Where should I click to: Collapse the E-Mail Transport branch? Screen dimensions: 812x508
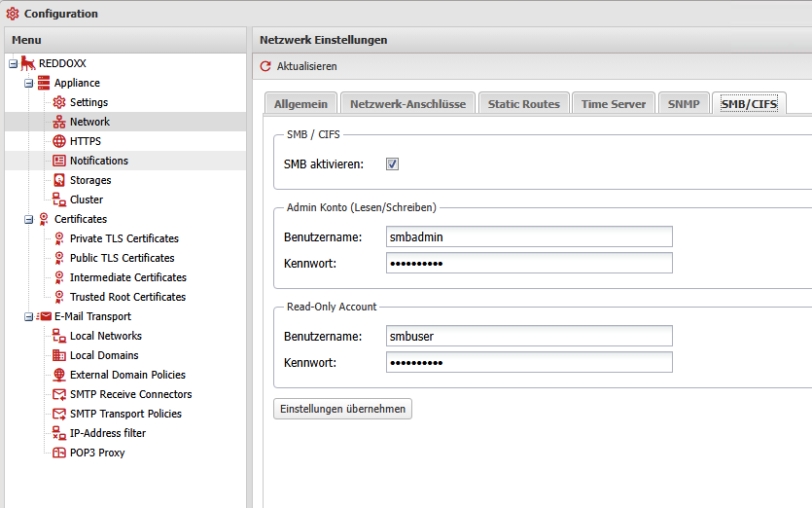point(29,316)
